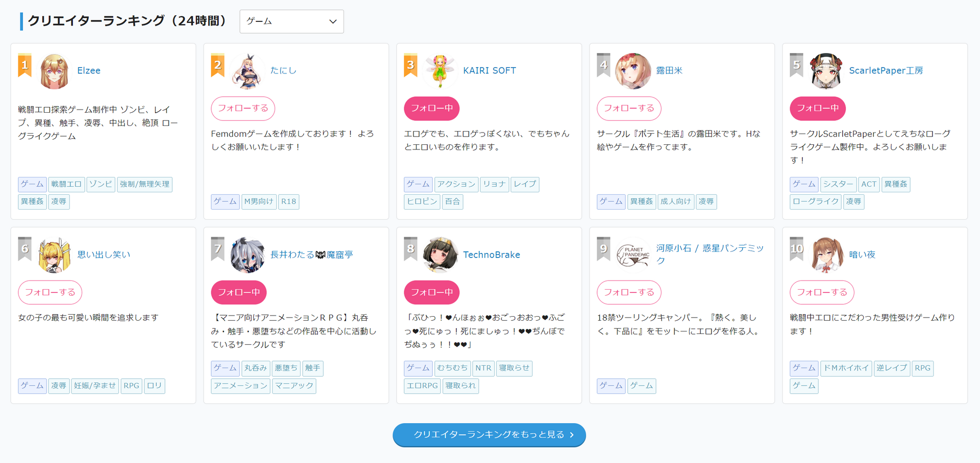Follow creator 露田米
Image resolution: width=980 pixels, height=463 pixels.
pos(629,109)
